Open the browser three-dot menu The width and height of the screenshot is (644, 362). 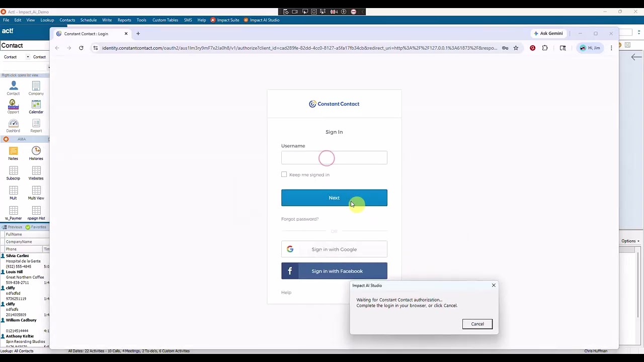click(x=611, y=48)
